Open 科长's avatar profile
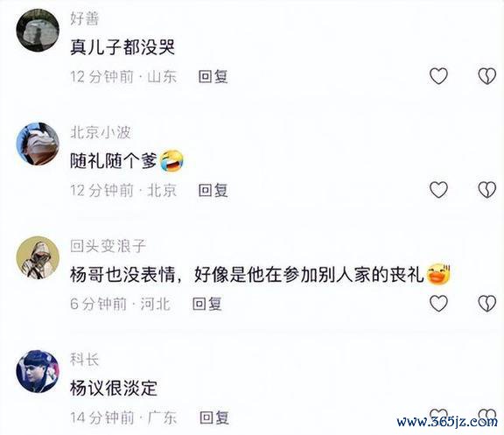 [38, 371]
